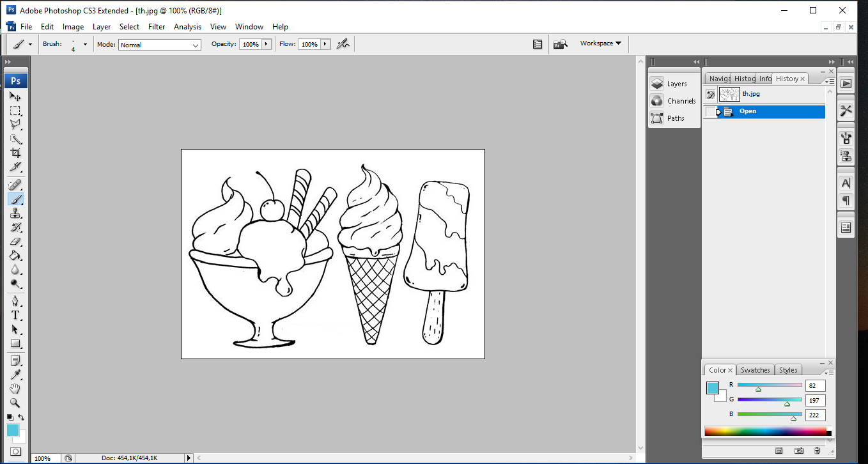Select the Clone Stamp tool

click(x=15, y=213)
